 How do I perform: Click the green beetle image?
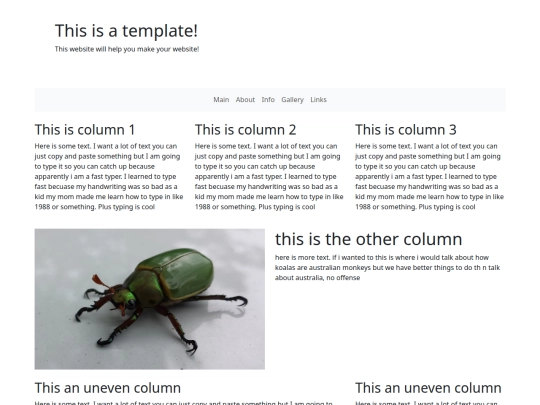pos(149,299)
